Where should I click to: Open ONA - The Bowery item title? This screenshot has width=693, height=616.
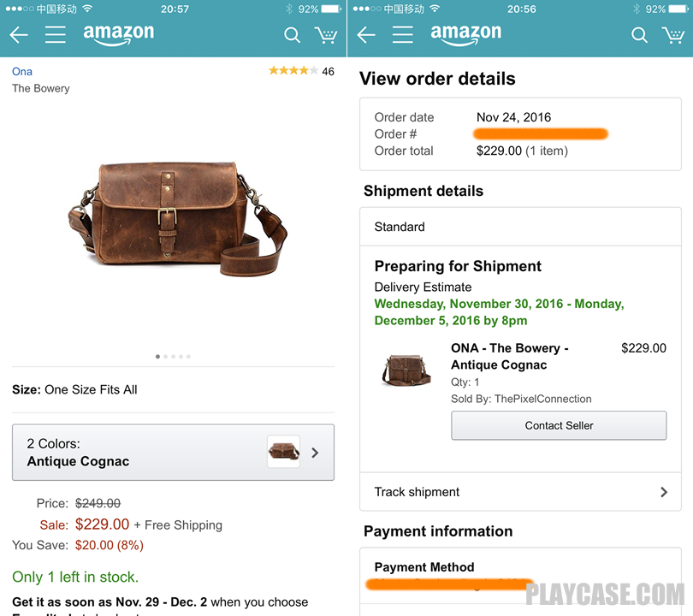point(510,356)
